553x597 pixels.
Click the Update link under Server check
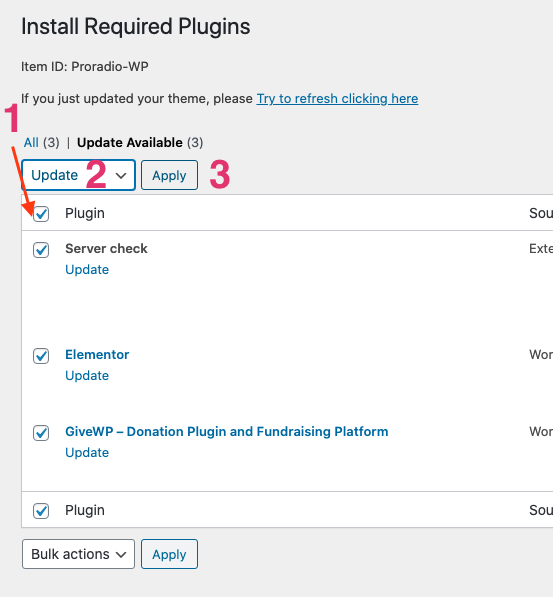(87, 270)
